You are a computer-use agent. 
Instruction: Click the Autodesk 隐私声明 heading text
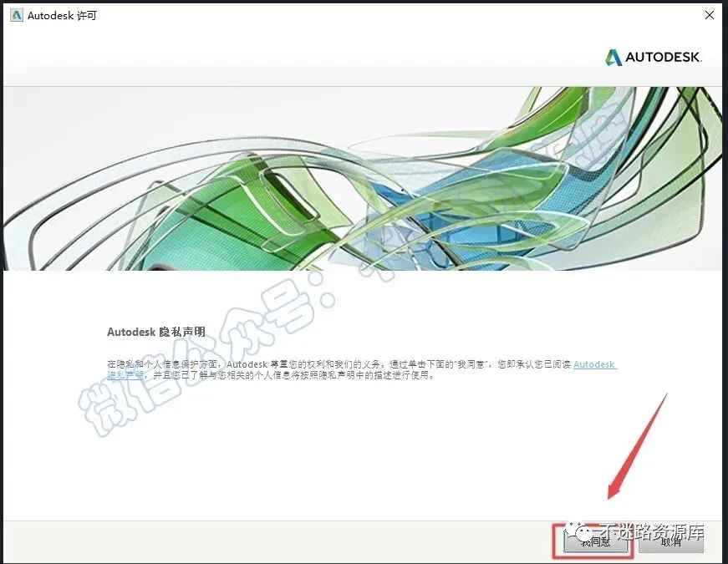click(x=156, y=332)
